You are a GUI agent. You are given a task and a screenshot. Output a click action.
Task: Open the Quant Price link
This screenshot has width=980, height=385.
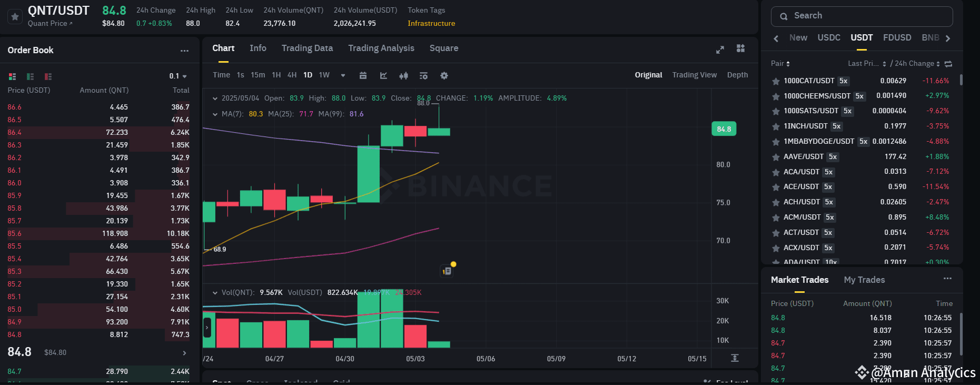click(50, 23)
